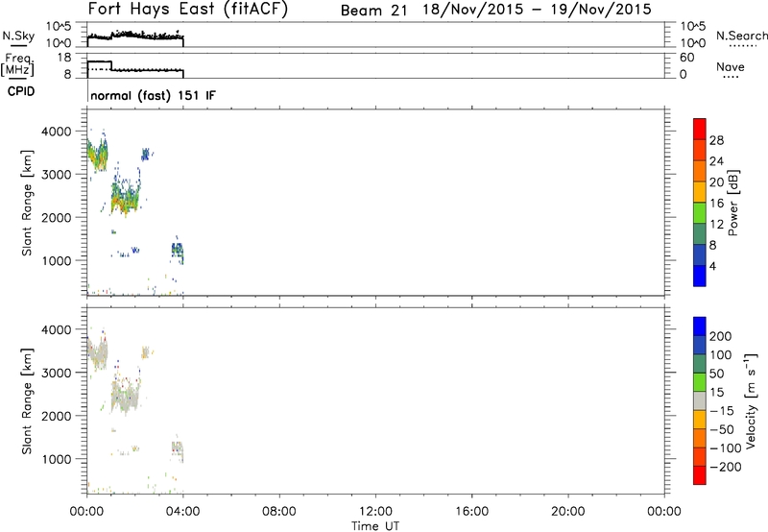Click the 'CPID' label
The image size is (768, 532).
[21, 91]
